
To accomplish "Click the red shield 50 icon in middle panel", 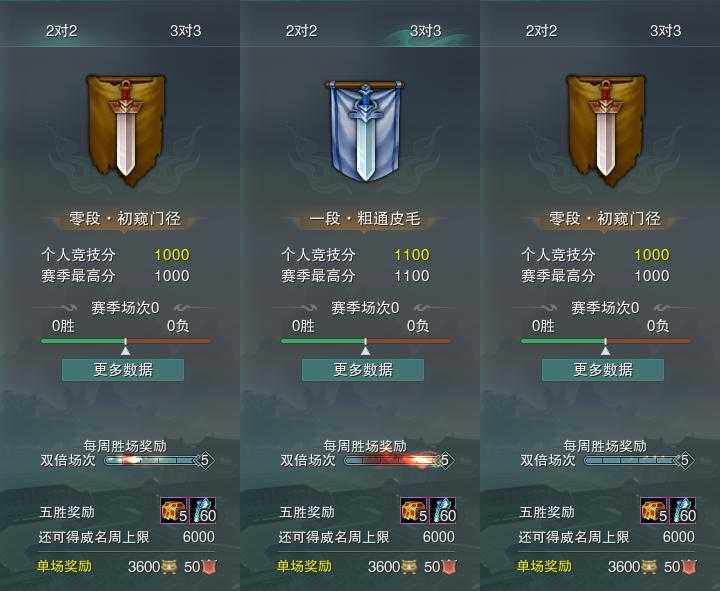I will click(x=449, y=567).
